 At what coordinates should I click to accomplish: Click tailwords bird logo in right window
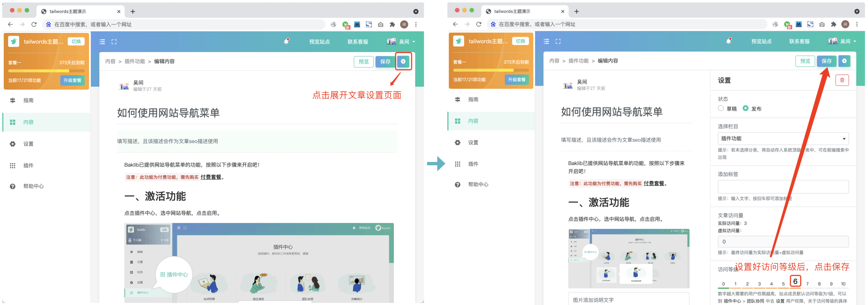click(458, 41)
